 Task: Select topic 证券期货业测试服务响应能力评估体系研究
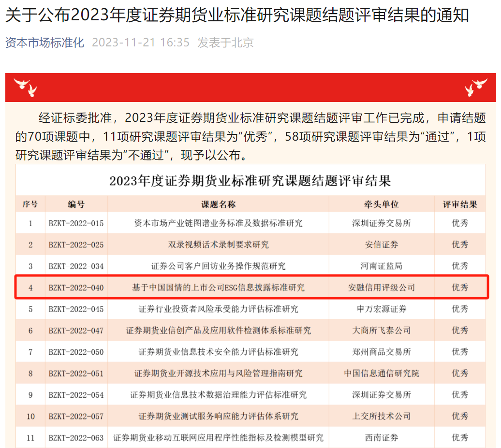pyautogui.click(x=218, y=416)
